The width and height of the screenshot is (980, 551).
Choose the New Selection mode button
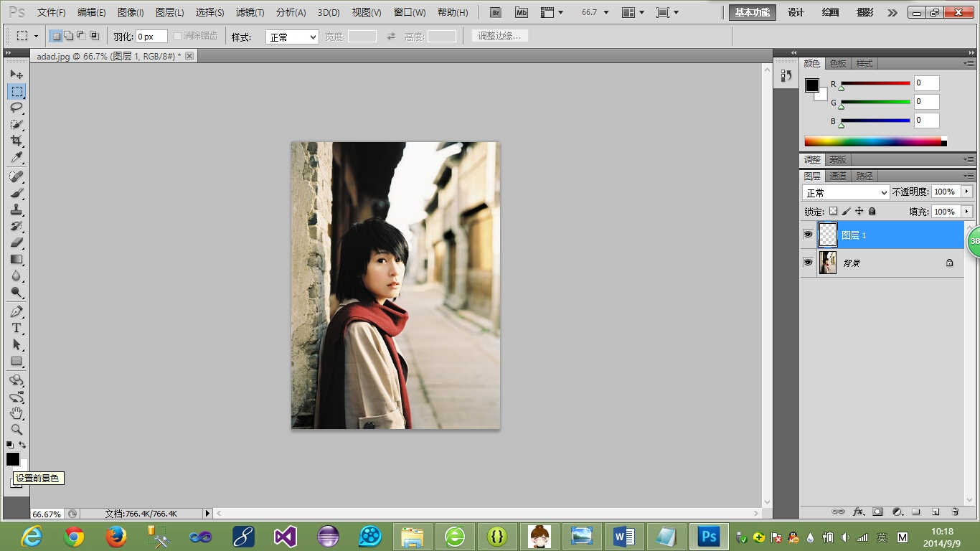pos(56,36)
